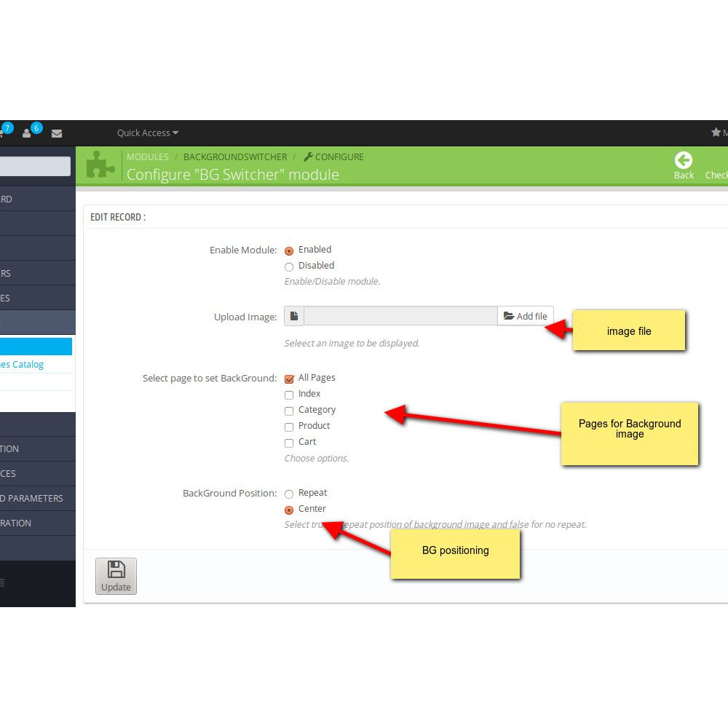Collapse the sidebar using the hamburger icon
The image size is (728, 728).
(x=3, y=582)
